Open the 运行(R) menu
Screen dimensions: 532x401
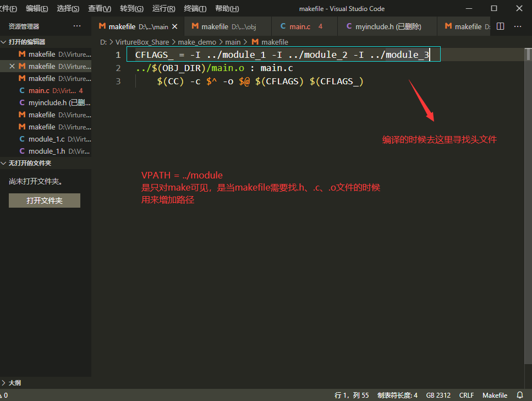point(163,8)
